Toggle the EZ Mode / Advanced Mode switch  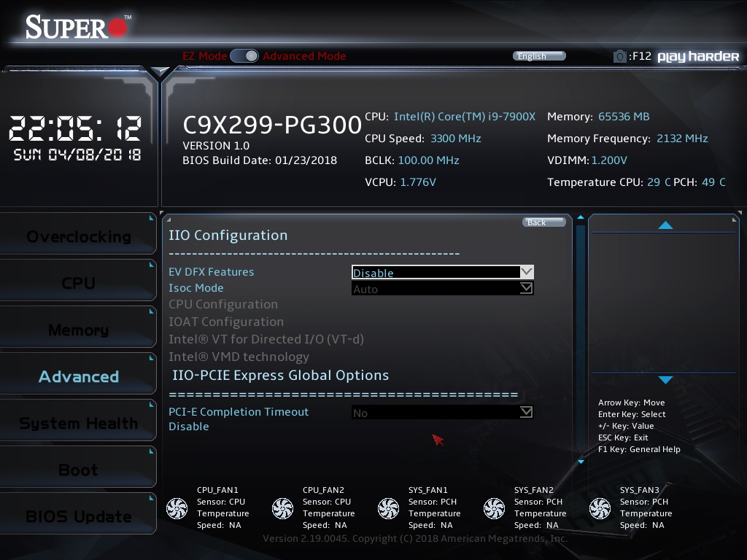[244, 56]
